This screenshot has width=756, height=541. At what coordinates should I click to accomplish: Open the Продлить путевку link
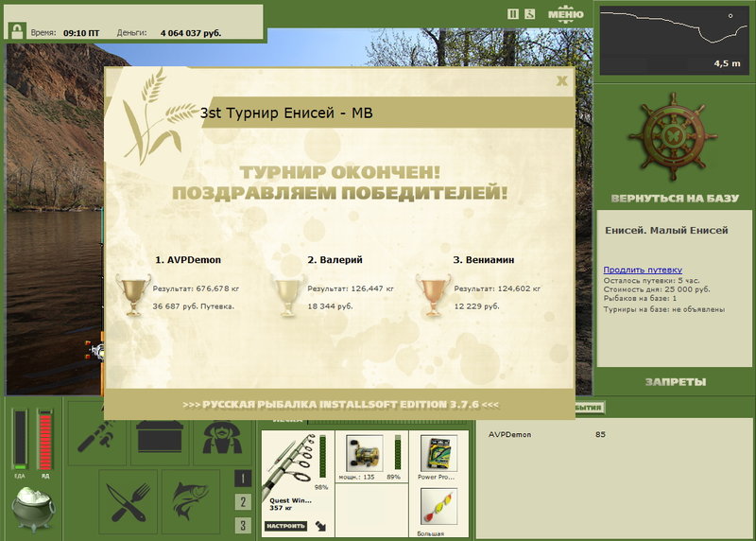coord(643,270)
